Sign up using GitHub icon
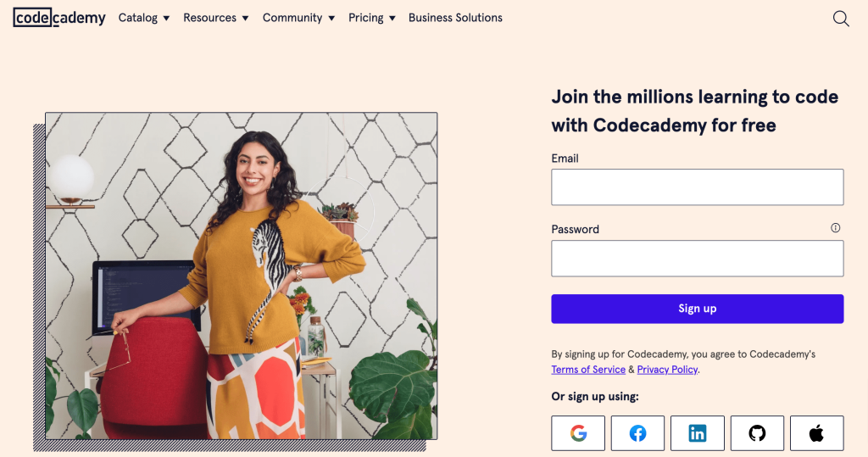 [x=757, y=433]
